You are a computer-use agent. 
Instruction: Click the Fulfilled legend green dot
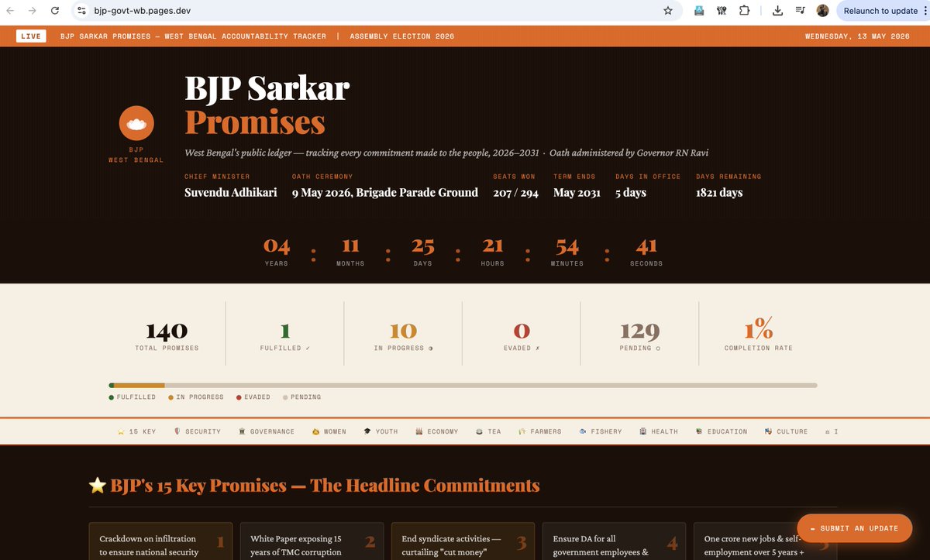[112, 397]
